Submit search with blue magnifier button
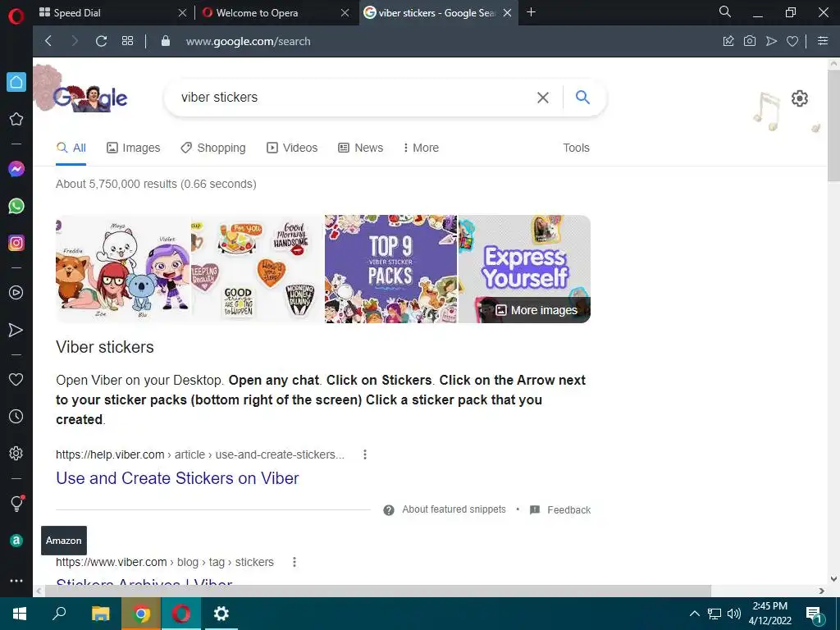The width and height of the screenshot is (840, 630). pyautogui.click(x=582, y=97)
